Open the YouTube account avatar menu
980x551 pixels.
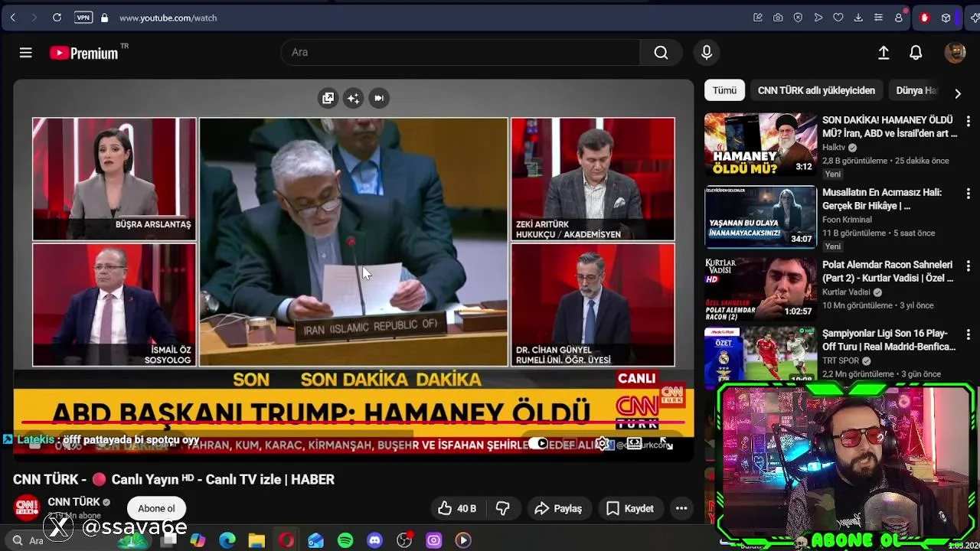click(955, 52)
